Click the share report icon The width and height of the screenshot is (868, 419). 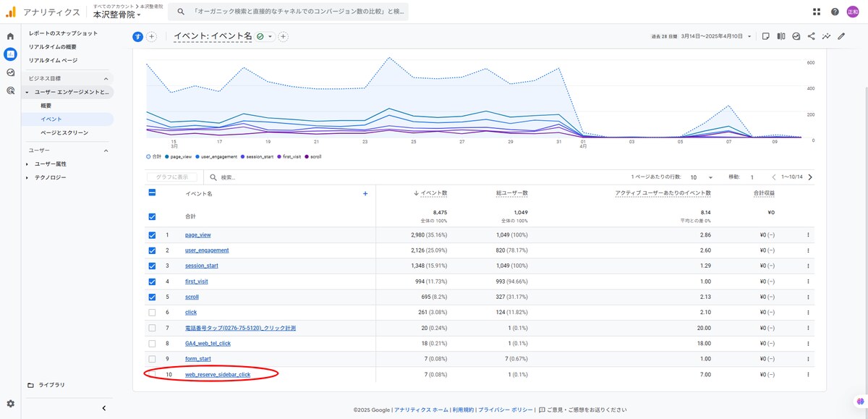812,36
